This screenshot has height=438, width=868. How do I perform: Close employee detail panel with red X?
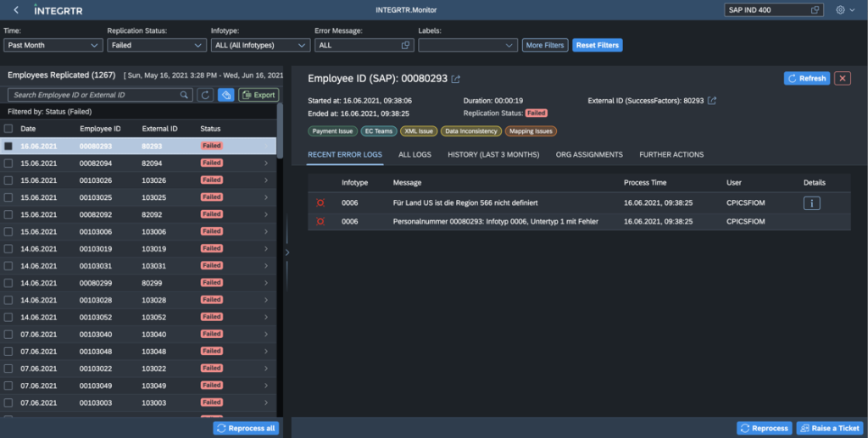843,78
